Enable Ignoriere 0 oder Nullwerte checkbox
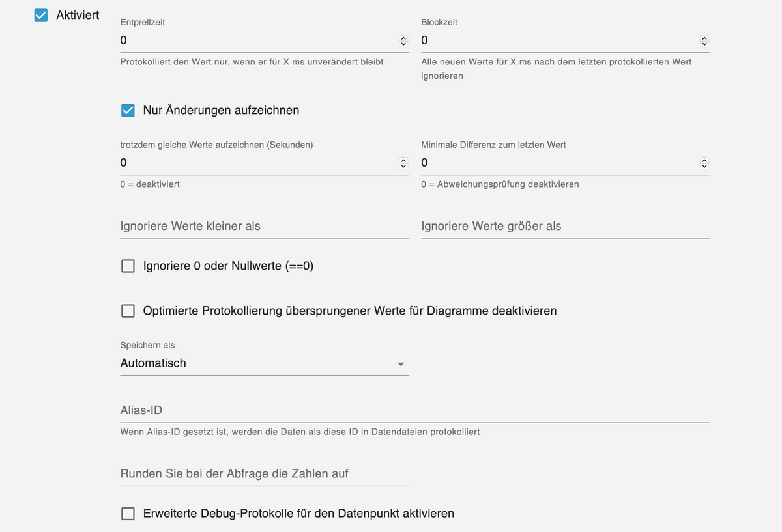 coord(128,266)
